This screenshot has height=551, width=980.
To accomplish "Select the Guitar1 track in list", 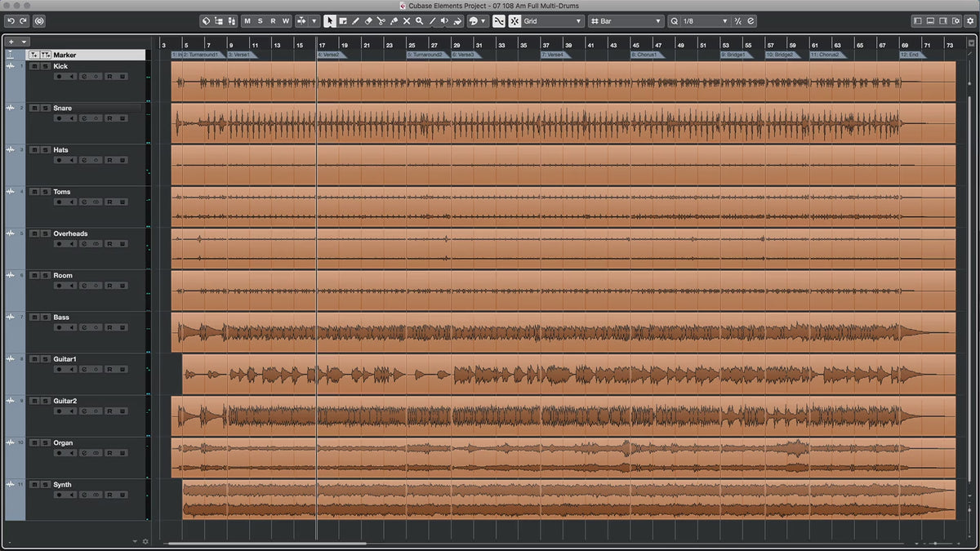I will [65, 359].
